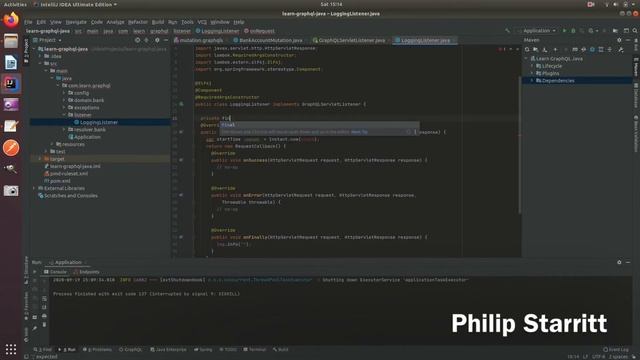The image size is (640, 360).
Task: Switch to GraphQLServletListener.java tab
Action: click(x=349, y=40)
